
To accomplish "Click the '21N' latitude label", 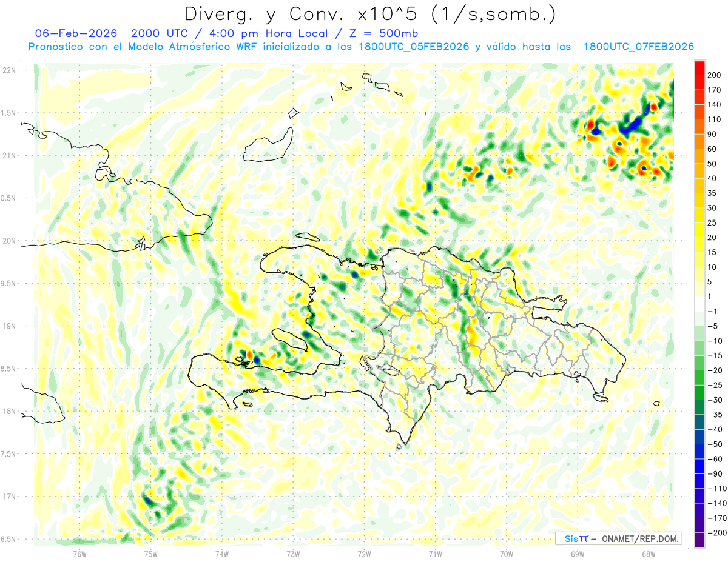I will point(8,155).
